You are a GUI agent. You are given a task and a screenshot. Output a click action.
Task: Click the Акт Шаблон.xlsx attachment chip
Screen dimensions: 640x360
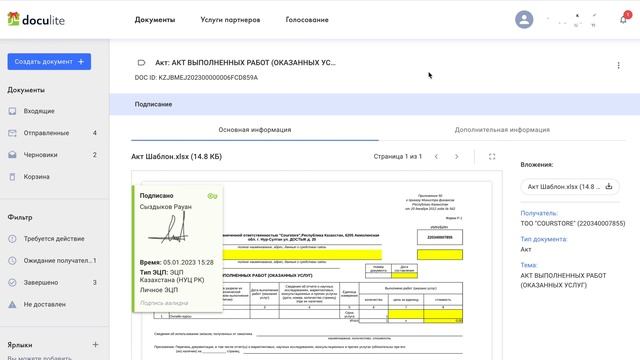click(570, 187)
